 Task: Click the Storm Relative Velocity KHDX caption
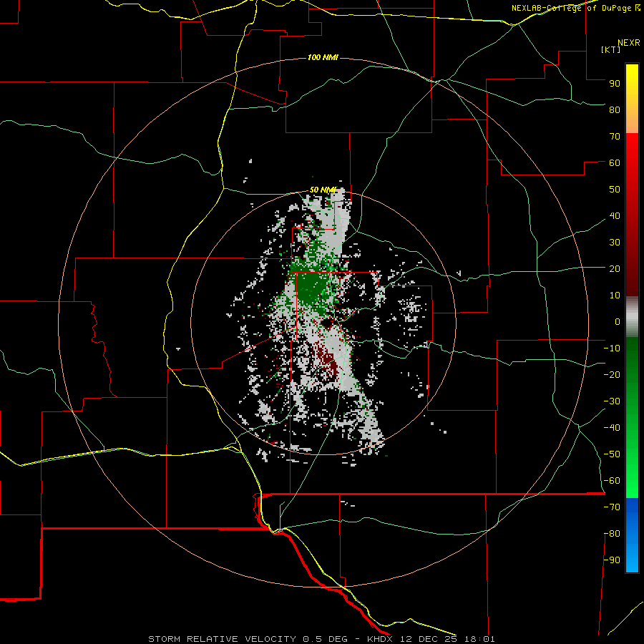[321, 639]
